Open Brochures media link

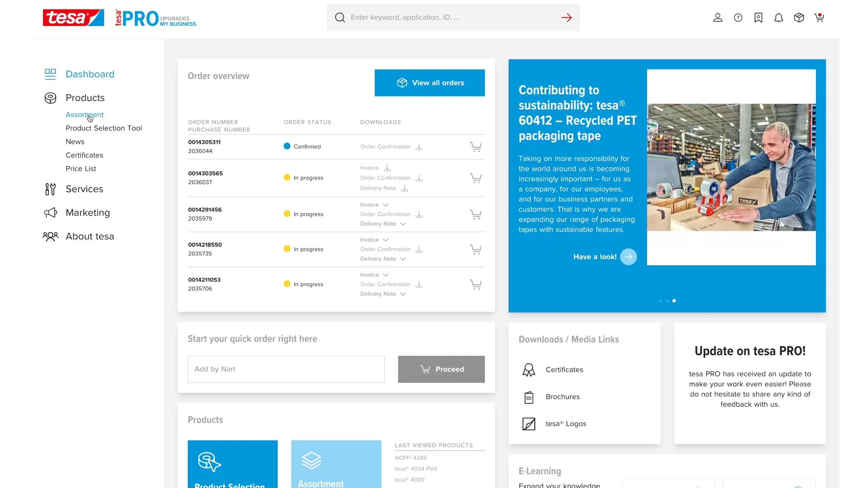pos(562,397)
